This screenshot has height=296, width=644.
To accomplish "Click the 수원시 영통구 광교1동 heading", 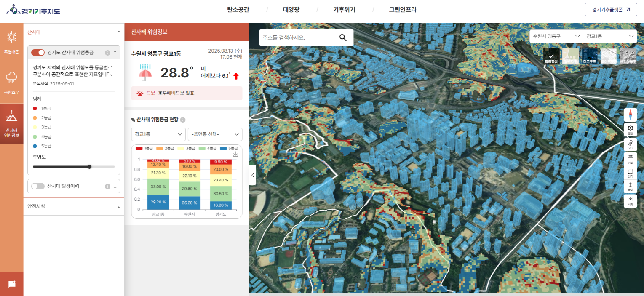I will point(156,54).
